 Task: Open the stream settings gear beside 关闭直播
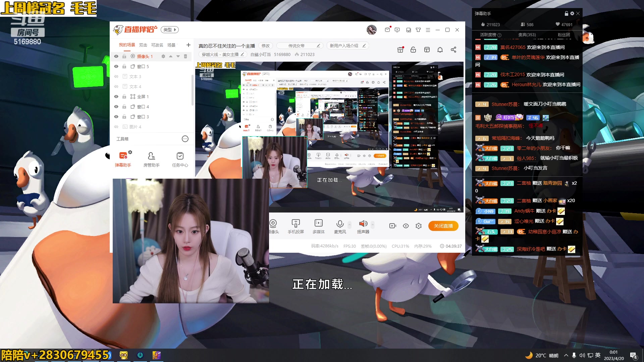419,226
